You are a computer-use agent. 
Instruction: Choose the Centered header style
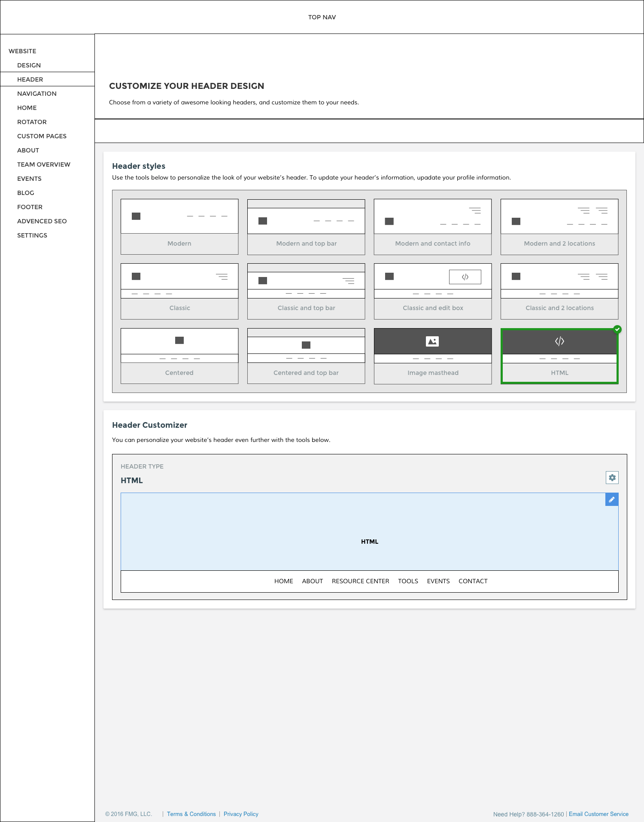(x=179, y=356)
